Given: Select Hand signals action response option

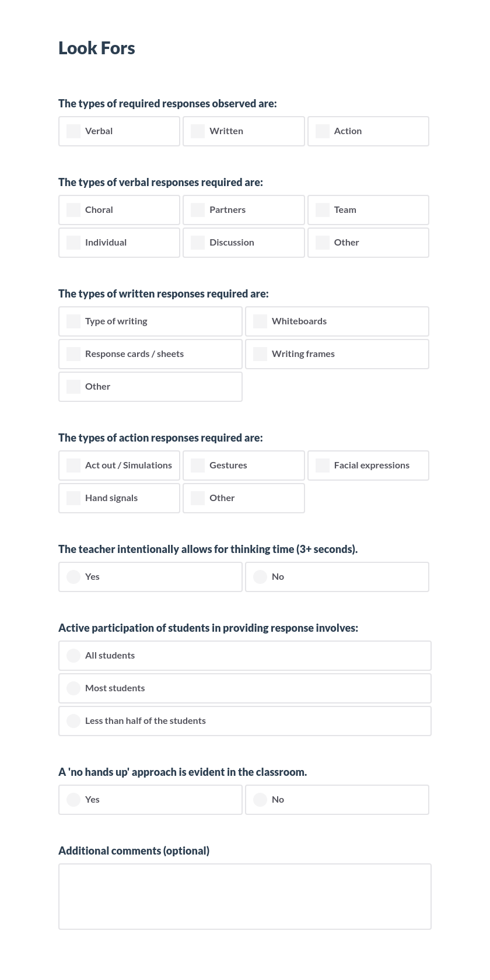Looking at the screenshot, I should 73,498.
